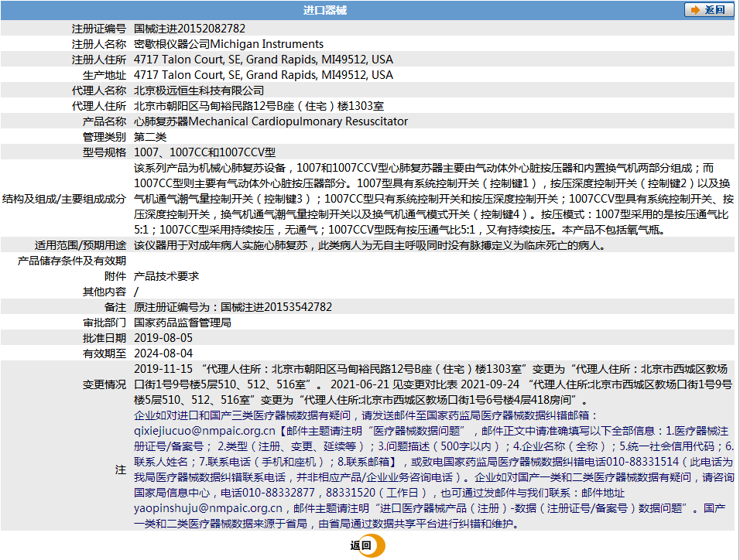The width and height of the screenshot is (740, 560).
Task: Click the 产品储存条件及有效期 field label
Action: [72, 261]
